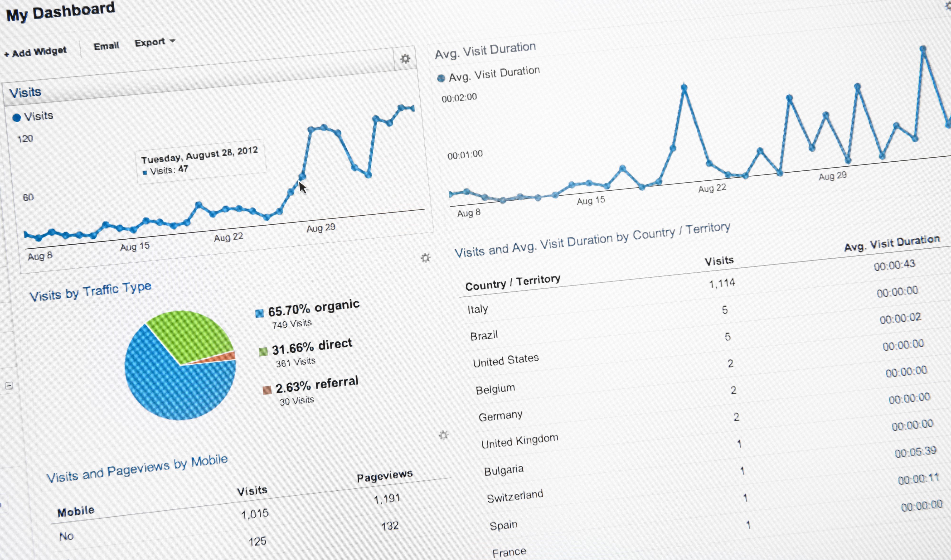The height and width of the screenshot is (560, 951).
Task: Open the Export dropdown arrow
Action: click(173, 42)
